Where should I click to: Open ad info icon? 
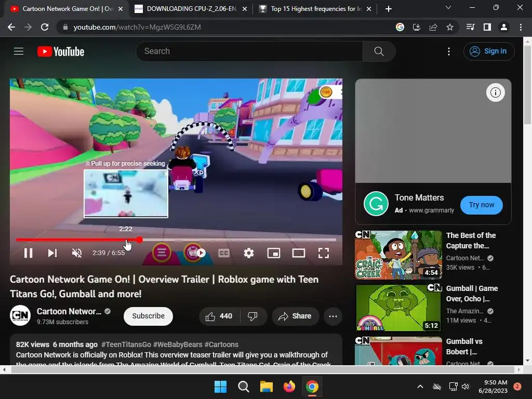(x=495, y=92)
